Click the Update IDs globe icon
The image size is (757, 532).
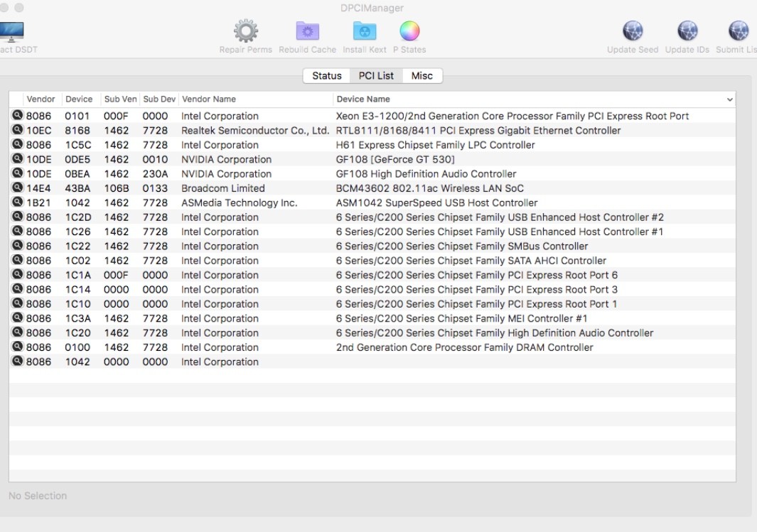pyautogui.click(x=687, y=31)
